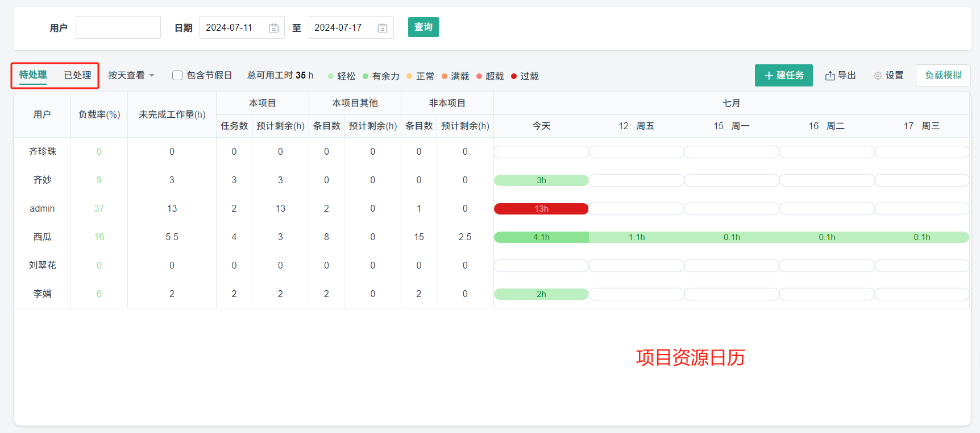Open the start date calendar icon
Screen dimensions: 980x433
[x=273, y=28]
